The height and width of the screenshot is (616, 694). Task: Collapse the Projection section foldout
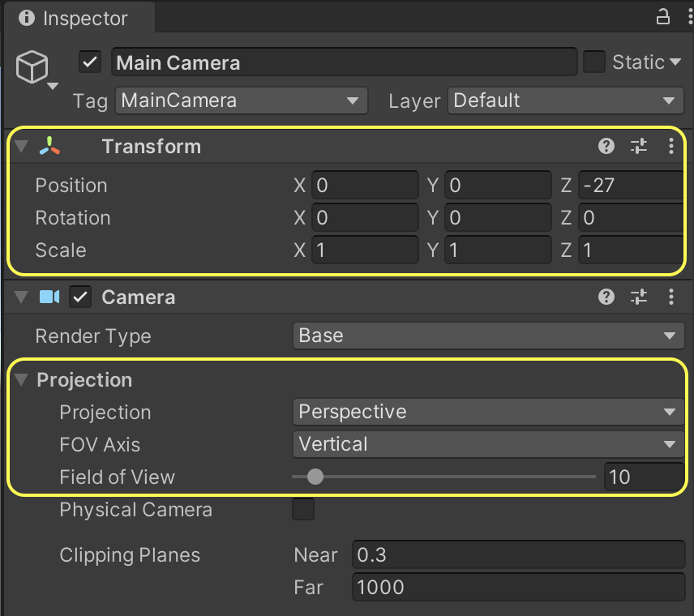pyautogui.click(x=20, y=380)
